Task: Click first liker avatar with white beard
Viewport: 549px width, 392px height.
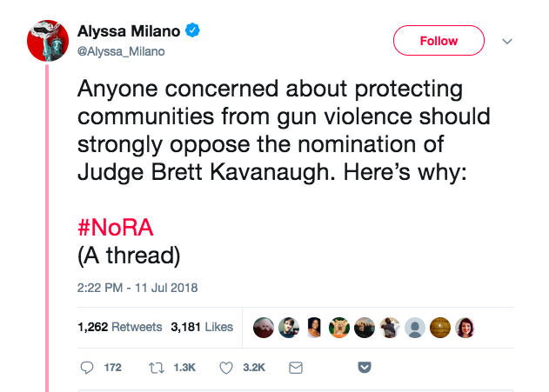Action: pyautogui.click(x=263, y=327)
